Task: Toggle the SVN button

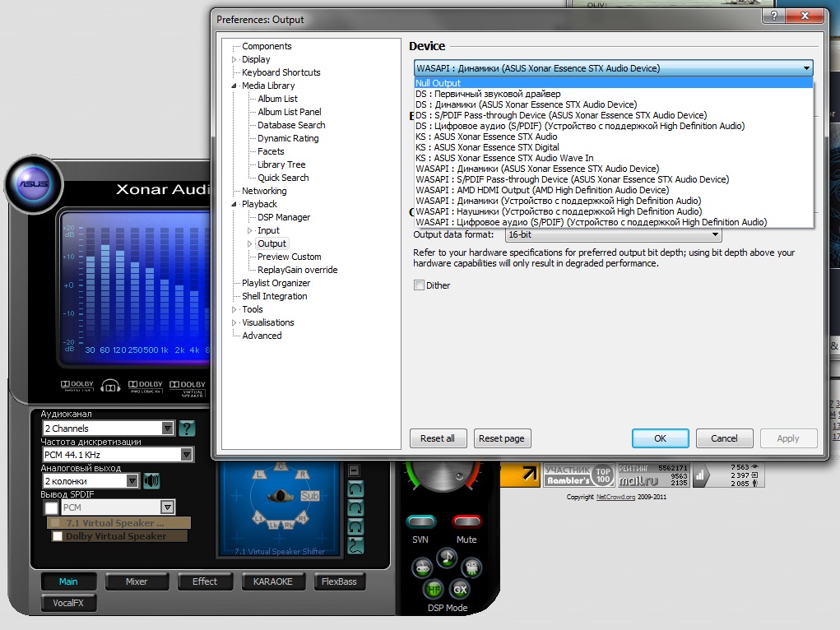Action: (421, 521)
